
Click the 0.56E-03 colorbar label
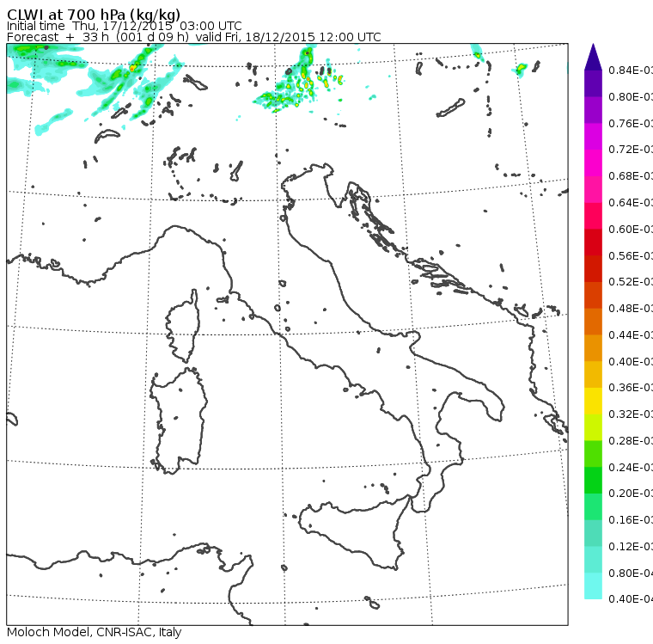tap(631, 255)
